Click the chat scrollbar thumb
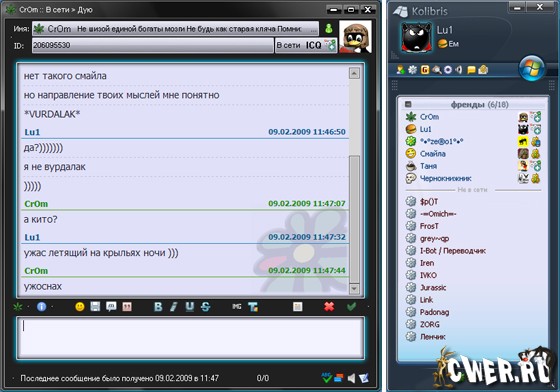The height and width of the screenshot is (392, 560). coord(354,219)
